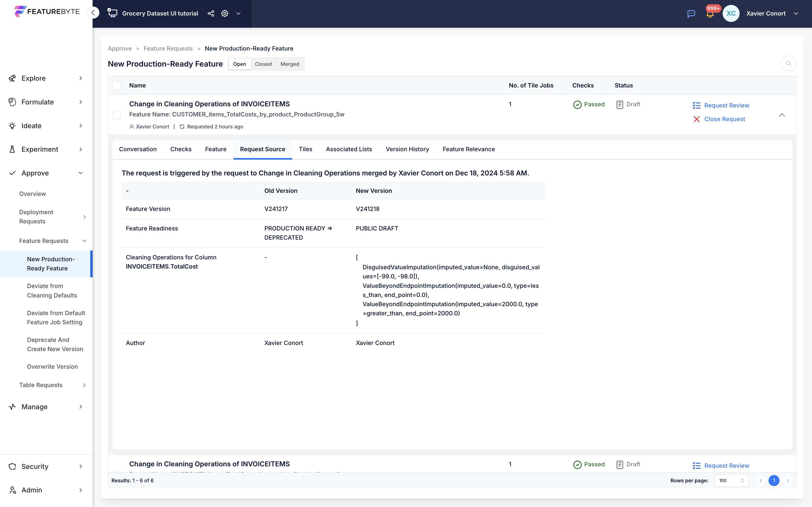Check the first INVOICEITEMS request row checkbox
Screen dimensions: 812x507
pyautogui.click(x=117, y=115)
